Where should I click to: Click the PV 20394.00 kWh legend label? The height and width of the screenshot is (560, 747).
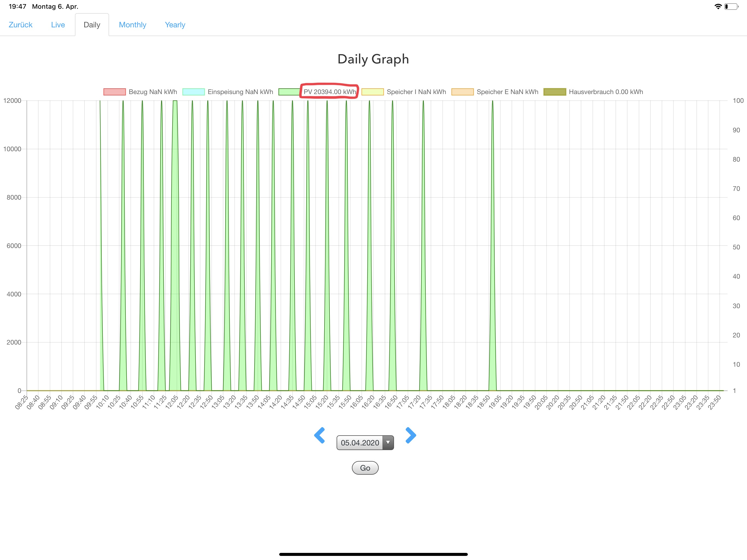point(329,92)
